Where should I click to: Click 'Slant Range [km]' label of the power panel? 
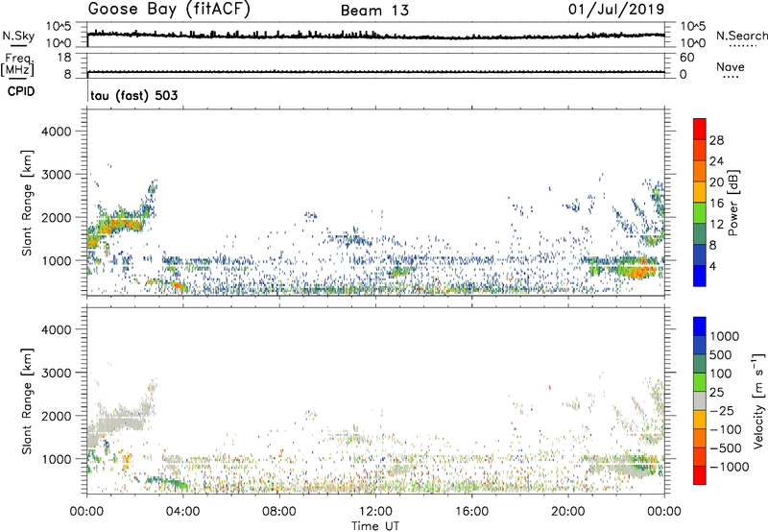pyautogui.click(x=27, y=203)
